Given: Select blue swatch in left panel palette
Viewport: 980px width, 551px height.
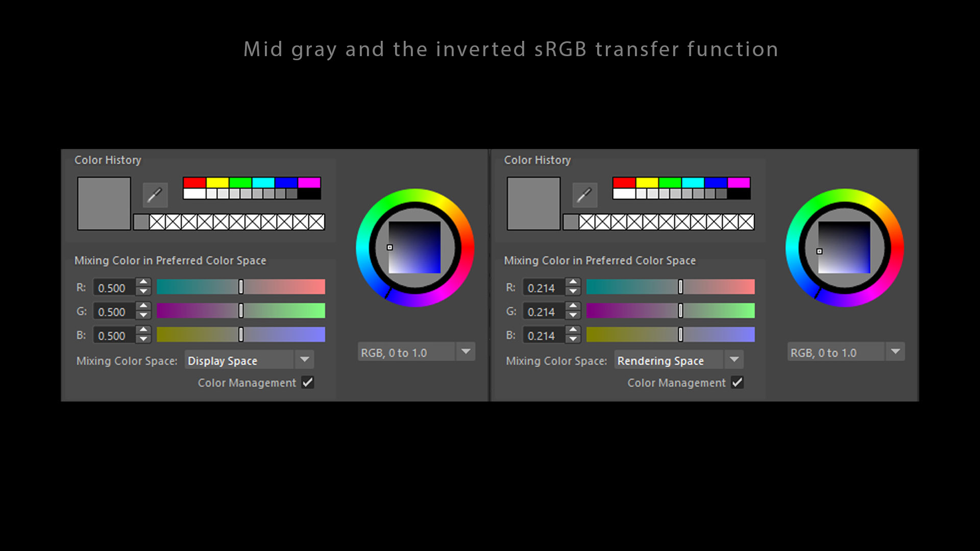Looking at the screenshot, I should [286, 183].
